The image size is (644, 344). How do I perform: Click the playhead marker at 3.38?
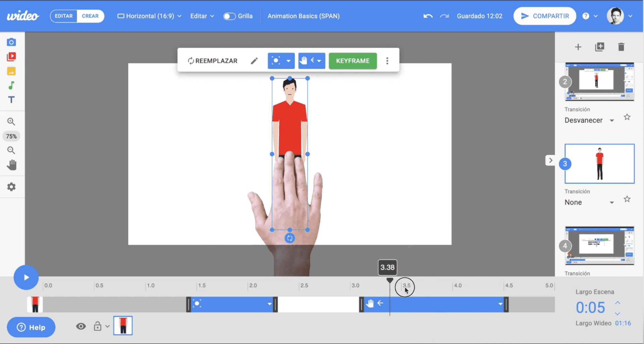pos(389,280)
